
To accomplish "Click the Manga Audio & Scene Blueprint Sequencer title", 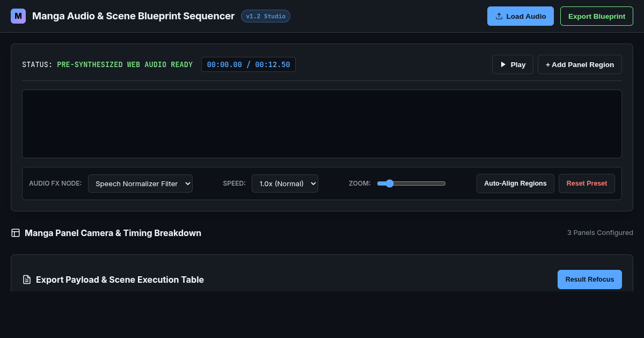I will coord(133,16).
